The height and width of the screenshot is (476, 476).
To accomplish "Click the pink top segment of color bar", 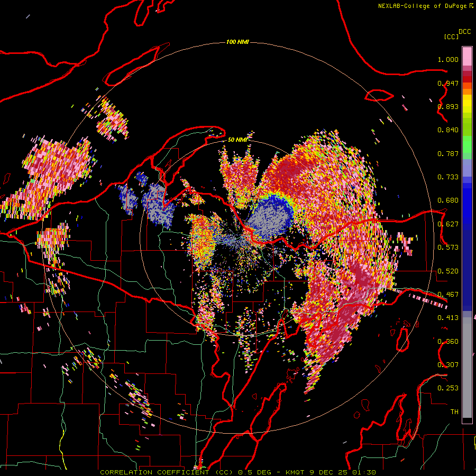I will pos(467,57).
